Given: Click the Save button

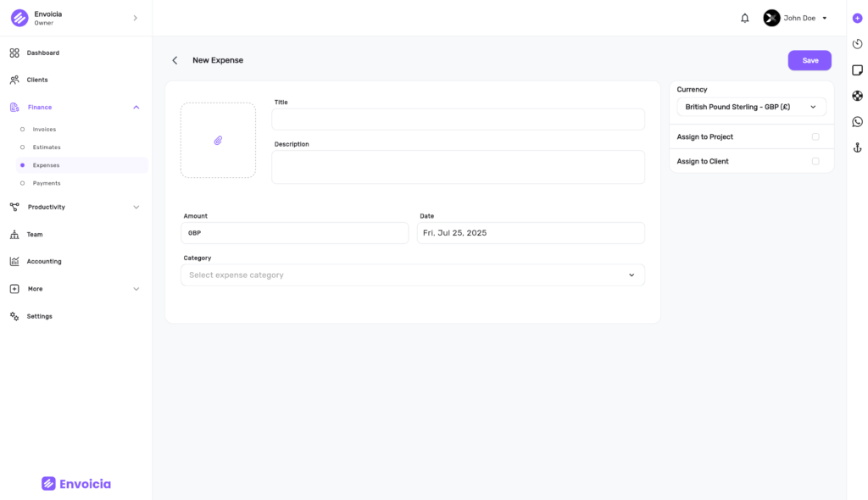Looking at the screenshot, I should pos(810,60).
